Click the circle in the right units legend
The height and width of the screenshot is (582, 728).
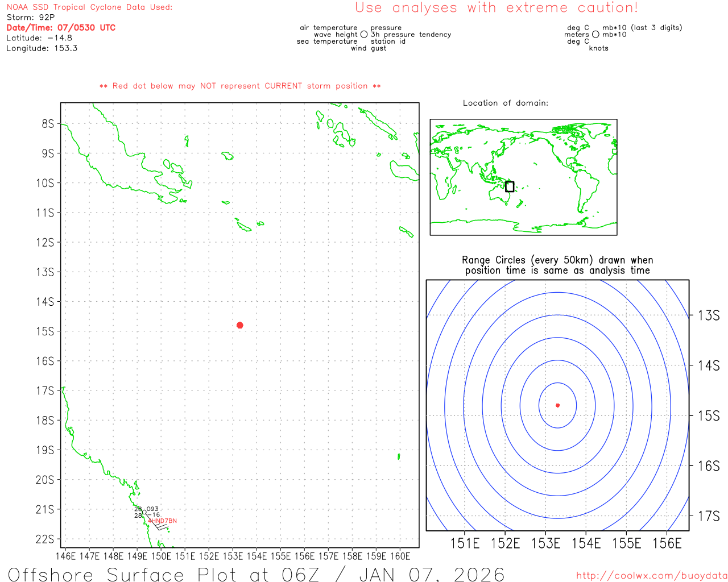click(595, 35)
